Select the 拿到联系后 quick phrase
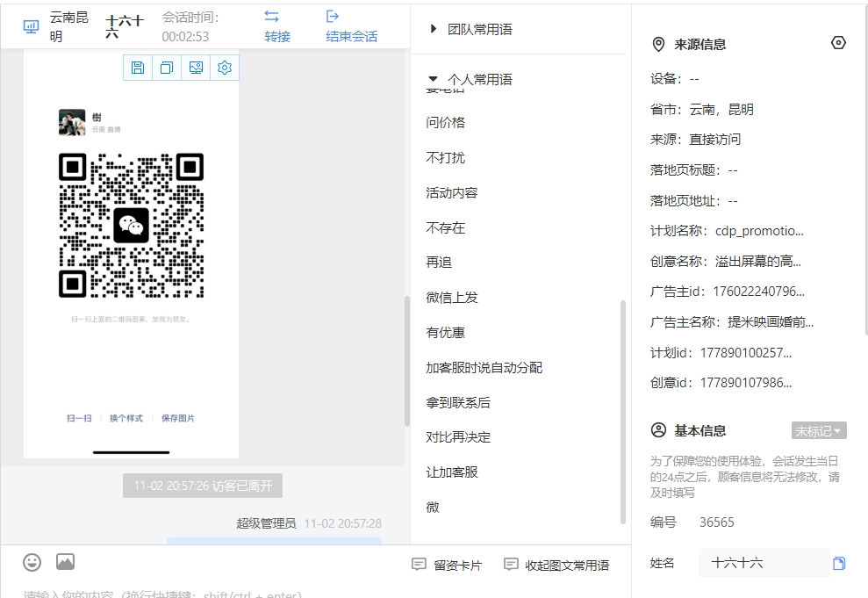Screen dimensions: 868x598 [x=458, y=402]
